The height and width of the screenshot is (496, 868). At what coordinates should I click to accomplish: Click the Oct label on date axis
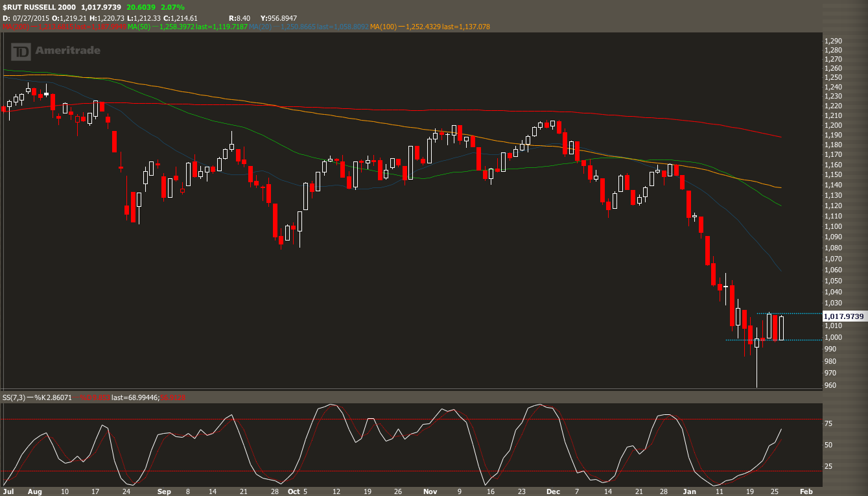coord(293,491)
